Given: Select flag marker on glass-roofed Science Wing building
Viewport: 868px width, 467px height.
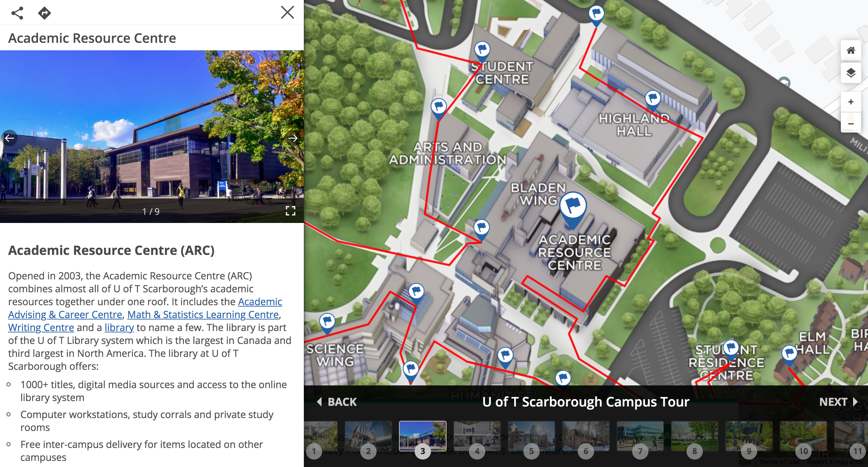Looking at the screenshot, I should coord(416,294).
